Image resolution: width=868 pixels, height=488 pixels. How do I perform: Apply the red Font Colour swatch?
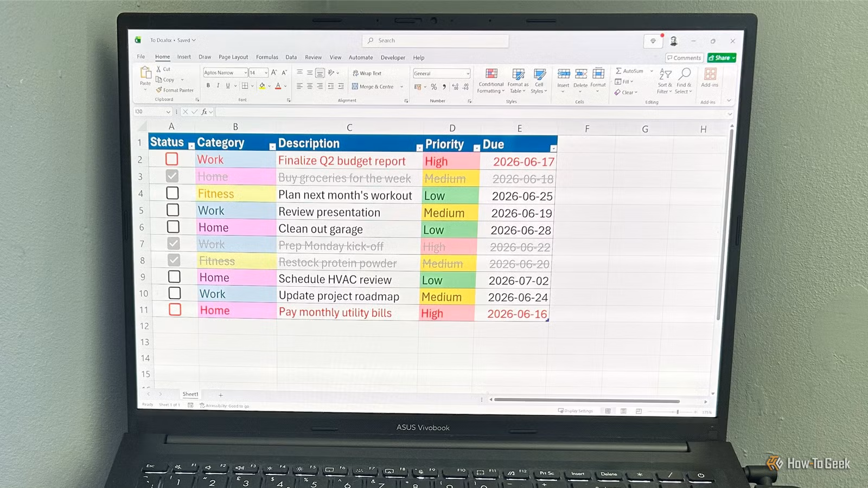pyautogui.click(x=278, y=86)
